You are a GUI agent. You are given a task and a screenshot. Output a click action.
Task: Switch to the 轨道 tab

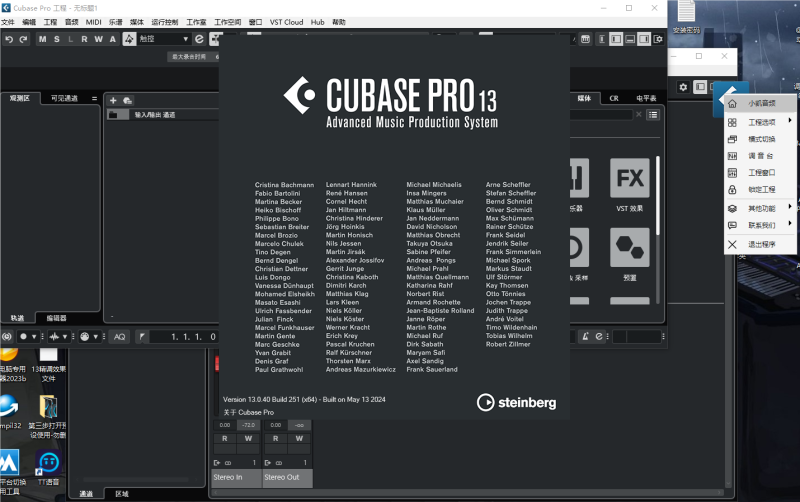coord(18,318)
